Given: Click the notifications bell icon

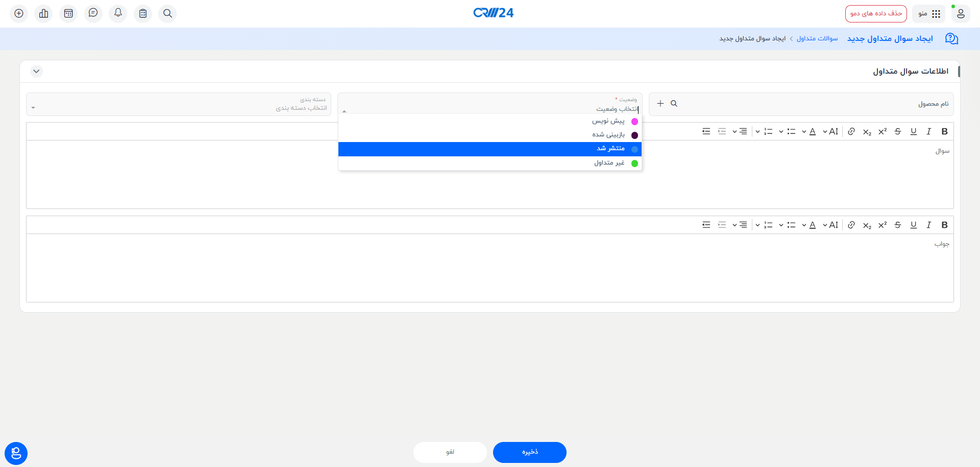Looking at the screenshot, I should [x=118, y=13].
